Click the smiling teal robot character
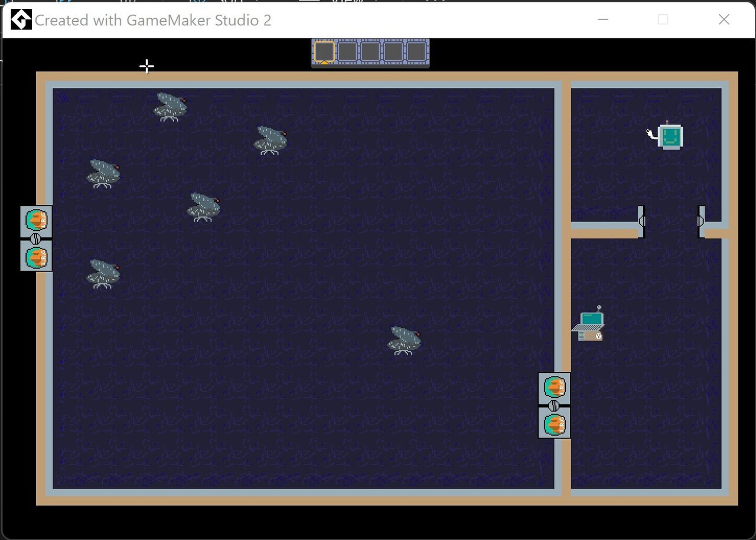Screen dimensions: 756x540 [x=670, y=136]
